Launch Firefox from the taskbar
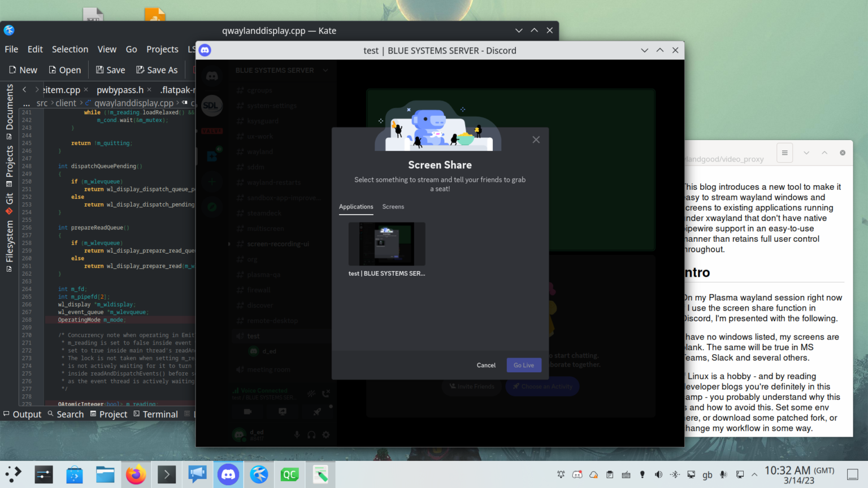Image resolution: width=868 pixels, height=488 pixels. point(136,475)
